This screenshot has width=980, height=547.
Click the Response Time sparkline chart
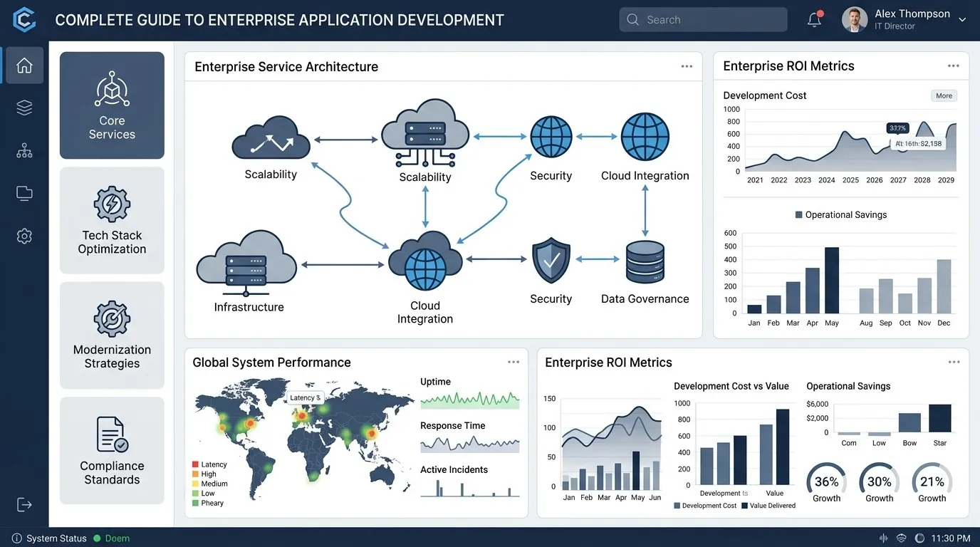point(470,444)
